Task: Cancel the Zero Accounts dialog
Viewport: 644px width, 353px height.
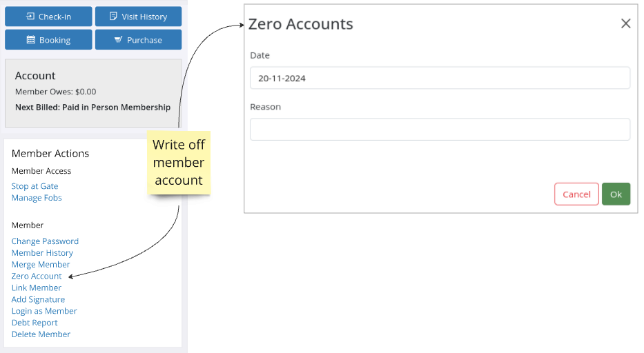Action: (x=576, y=194)
